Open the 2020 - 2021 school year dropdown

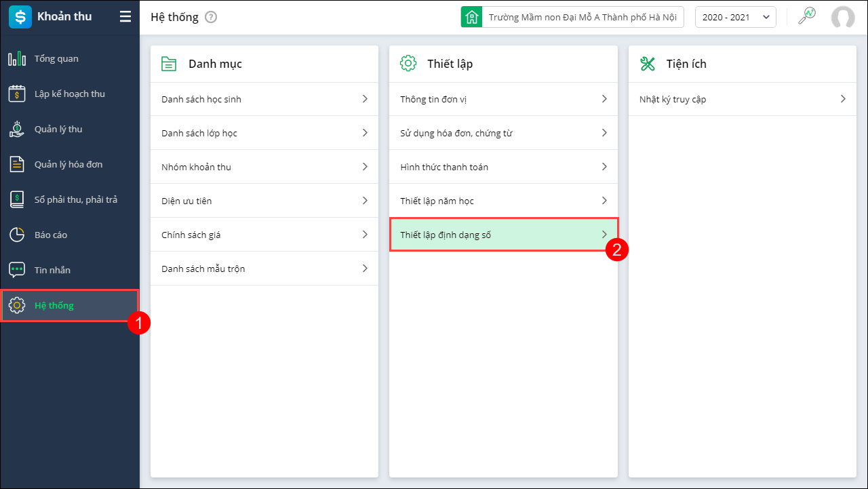coord(735,18)
